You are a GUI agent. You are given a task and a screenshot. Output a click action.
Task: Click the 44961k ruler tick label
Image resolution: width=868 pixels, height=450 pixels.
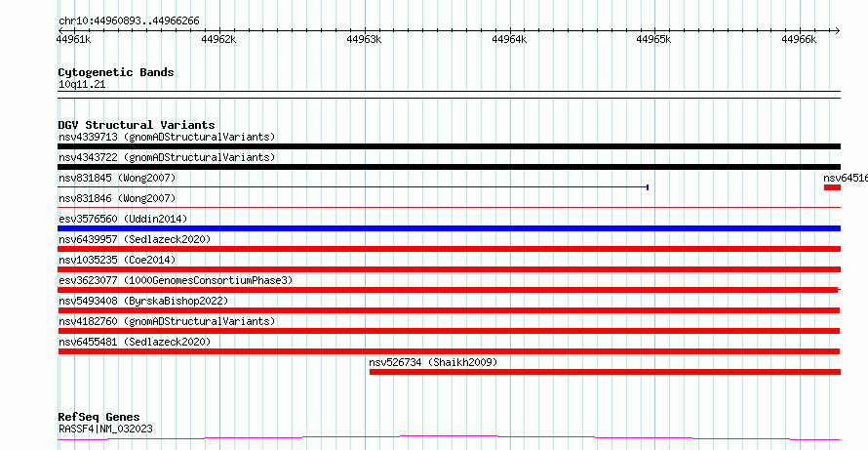pos(73,39)
